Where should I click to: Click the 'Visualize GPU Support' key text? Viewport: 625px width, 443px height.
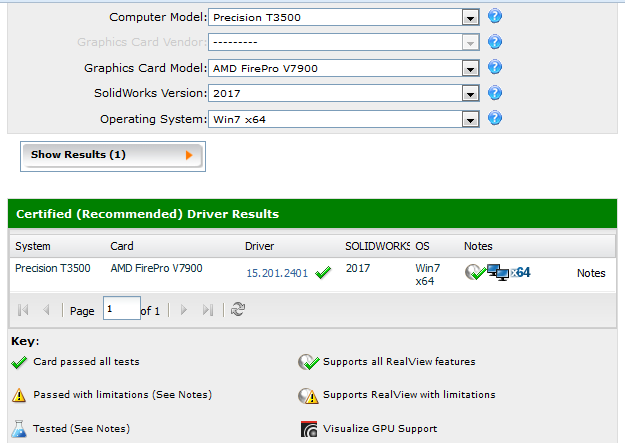click(380, 429)
